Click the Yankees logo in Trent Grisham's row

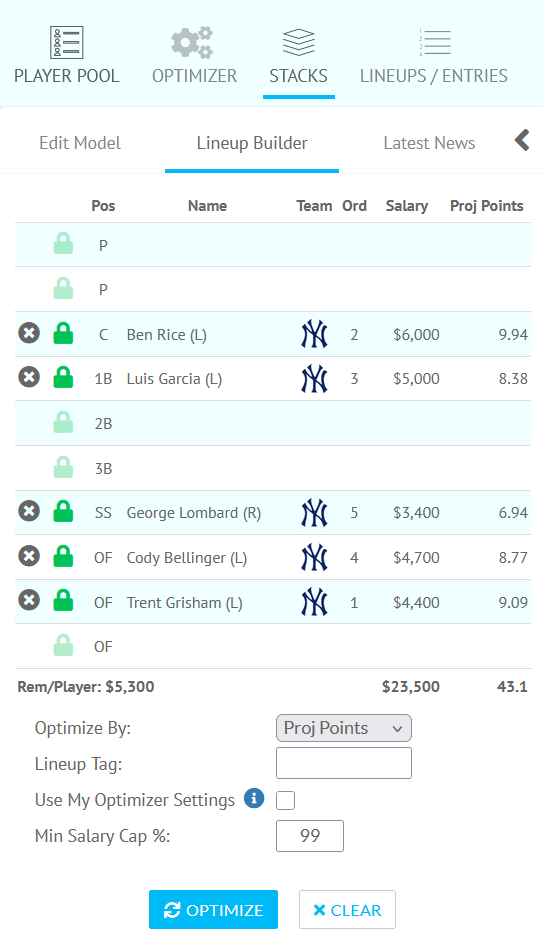(315, 602)
